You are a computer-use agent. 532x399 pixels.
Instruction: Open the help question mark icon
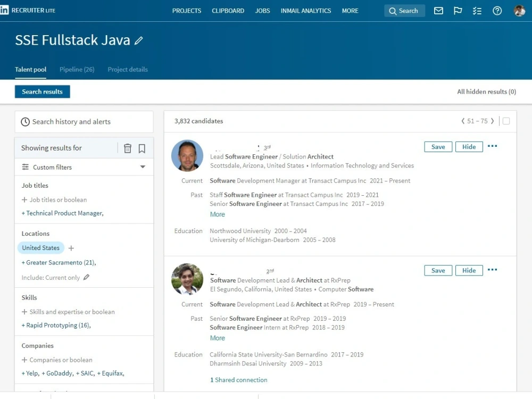[x=497, y=11]
